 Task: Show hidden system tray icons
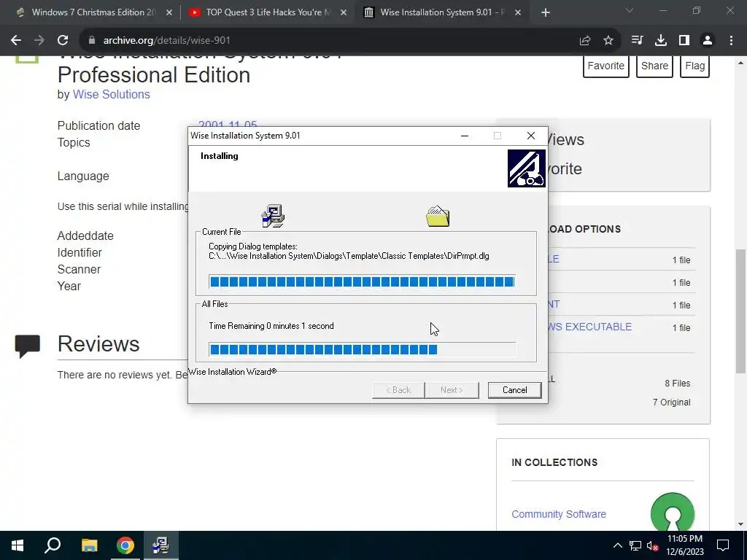tap(617, 545)
